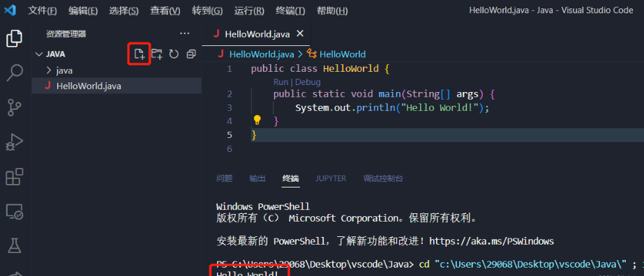The image size is (644, 276).
Task: Open the Run and Debug view icon
Action: click(15, 143)
